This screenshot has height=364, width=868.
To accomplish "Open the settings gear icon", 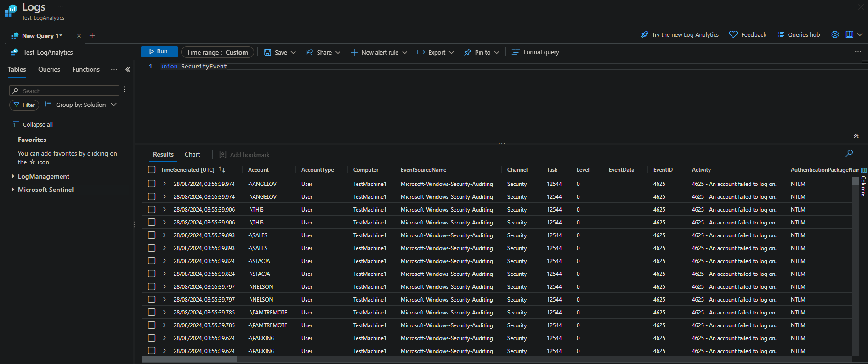I will point(835,34).
